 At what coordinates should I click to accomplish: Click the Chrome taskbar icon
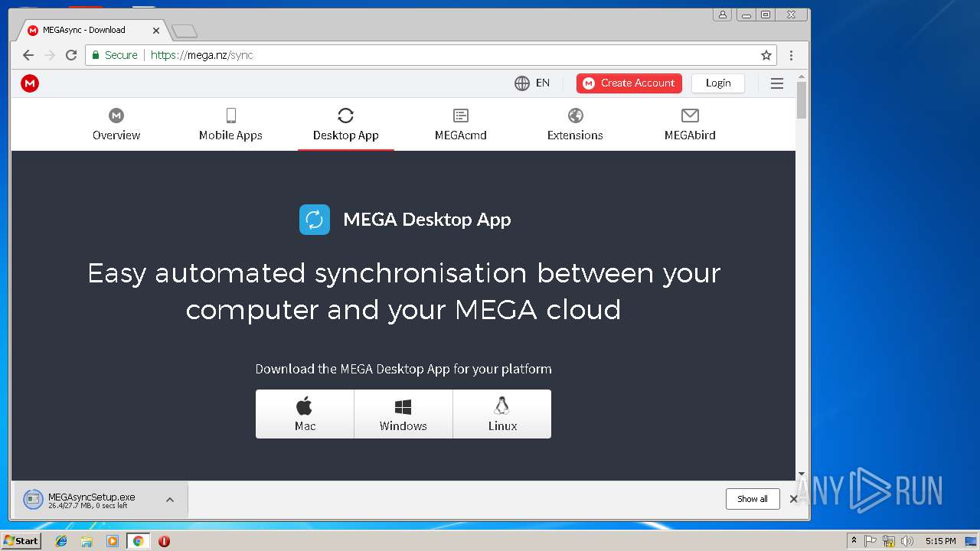coord(138,541)
